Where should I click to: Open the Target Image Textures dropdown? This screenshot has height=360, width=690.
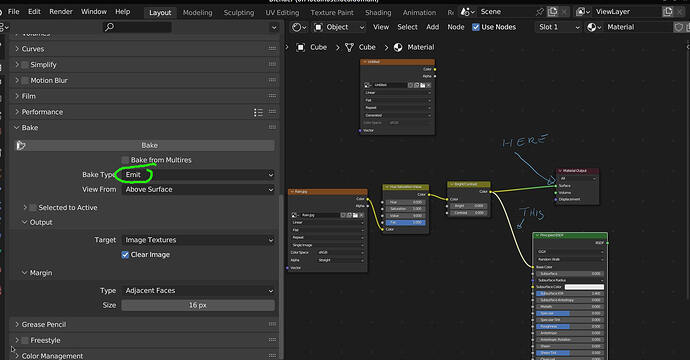tap(198, 240)
